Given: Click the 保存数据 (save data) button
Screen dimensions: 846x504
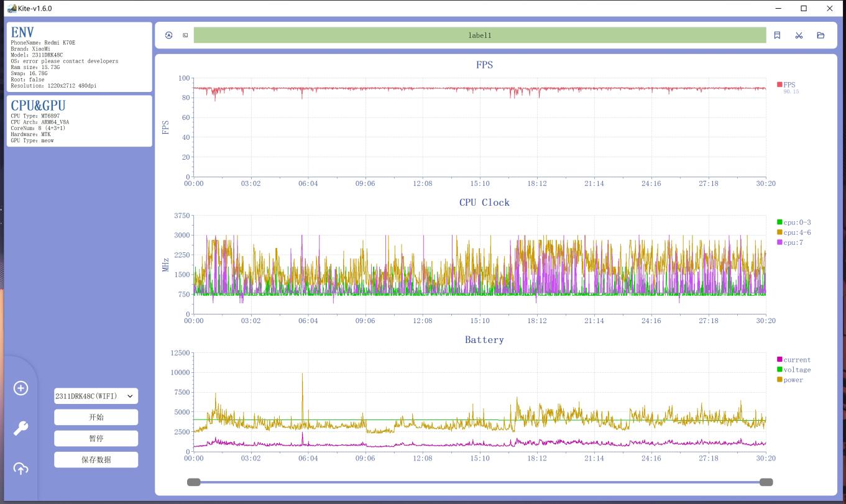Looking at the screenshot, I should (x=96, y=459).
